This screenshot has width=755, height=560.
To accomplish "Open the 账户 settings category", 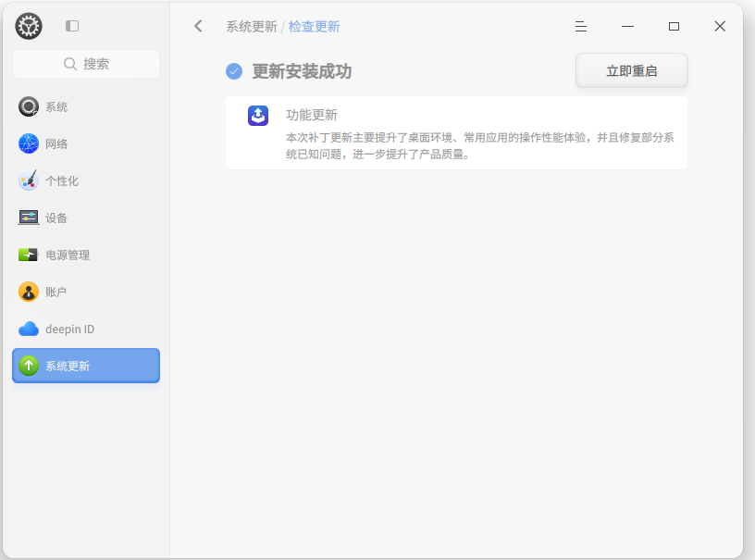I will (x=86, y=292).
